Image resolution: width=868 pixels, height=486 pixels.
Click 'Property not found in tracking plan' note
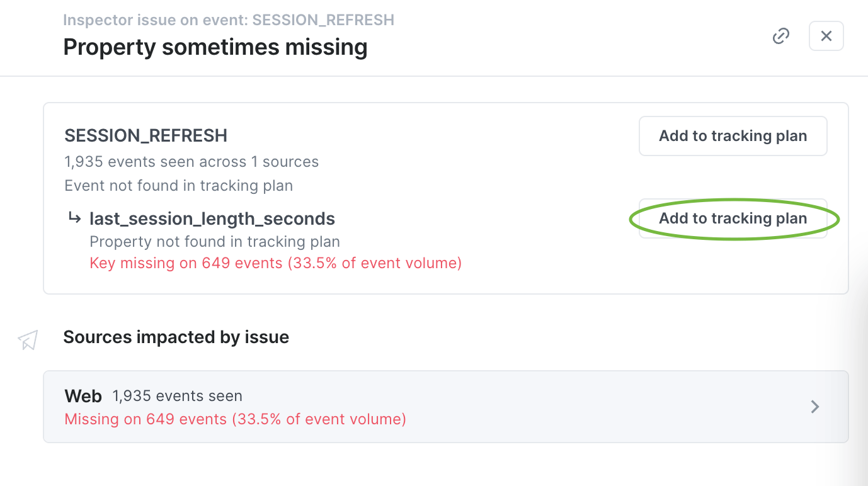tap(215, 242)
